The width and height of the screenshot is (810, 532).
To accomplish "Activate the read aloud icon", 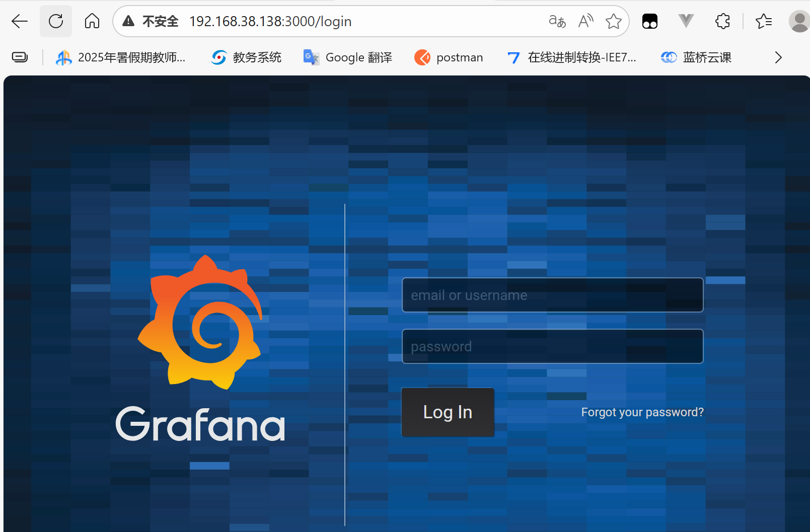I will click(585, 21).
